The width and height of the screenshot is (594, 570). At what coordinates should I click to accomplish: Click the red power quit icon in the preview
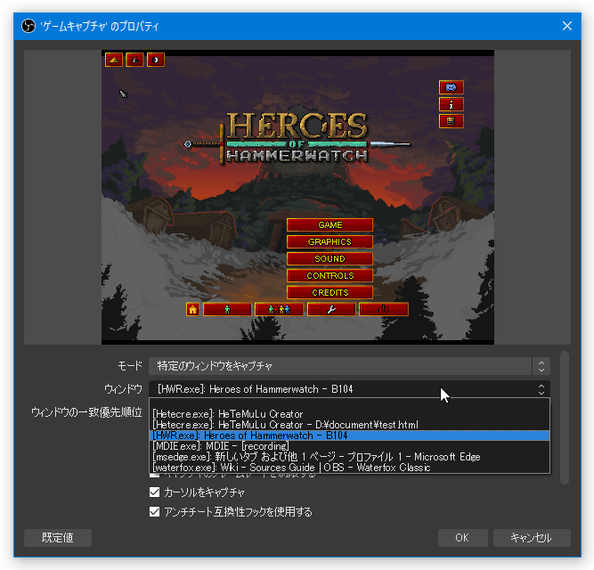(x=384, y=309)
